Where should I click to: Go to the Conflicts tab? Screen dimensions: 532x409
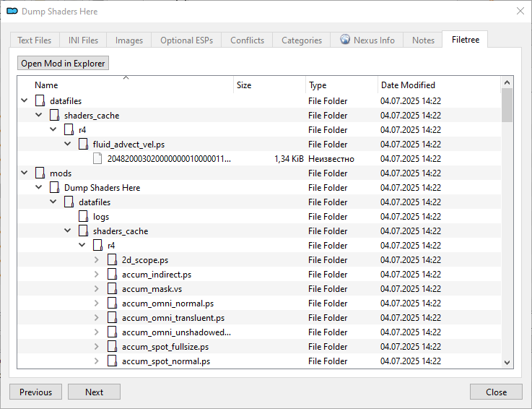(247, 40)
